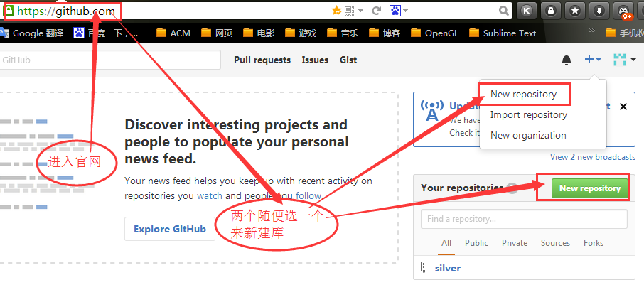
Task: Expand bookmarks overflow chevron
Action: pyautogui.click(x=592, y=30)
